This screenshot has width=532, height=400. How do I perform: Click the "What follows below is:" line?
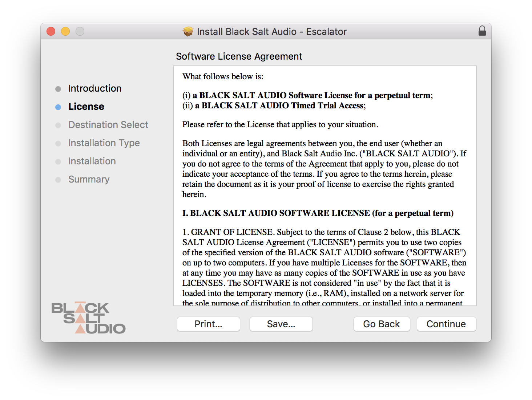(x=223, y=76)
